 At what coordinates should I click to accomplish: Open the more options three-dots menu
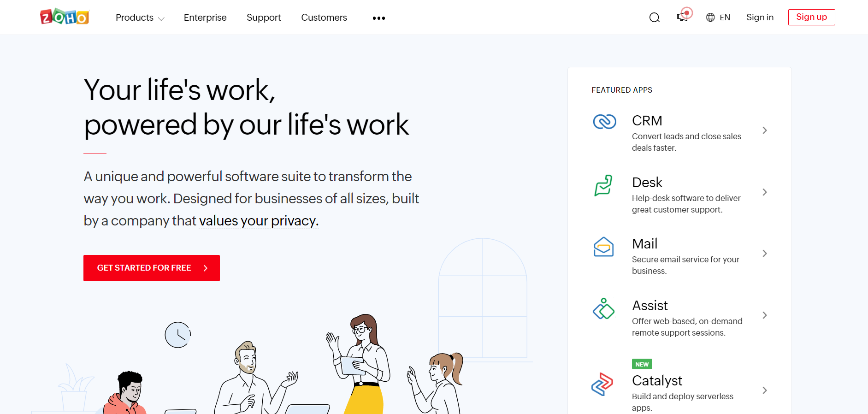pos(379,18)
